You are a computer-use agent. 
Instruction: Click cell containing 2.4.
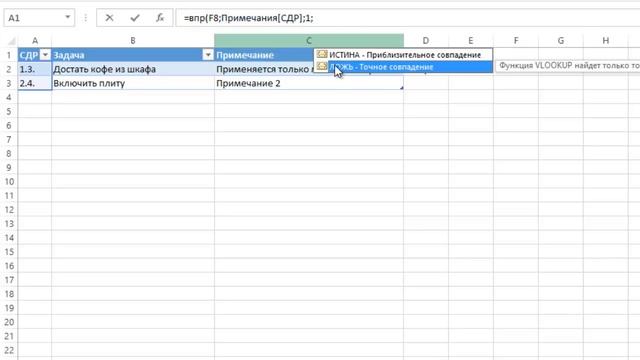click(35, 83)
